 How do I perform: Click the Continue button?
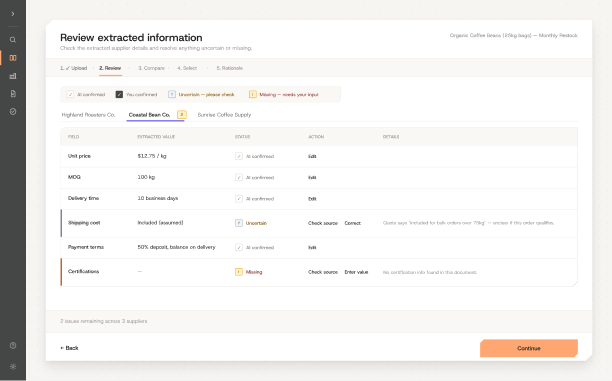click(529, 348)
